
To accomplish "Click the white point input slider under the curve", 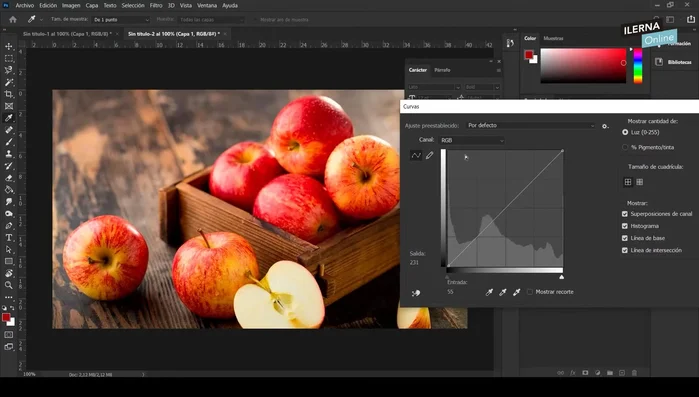I will [562, 277].
